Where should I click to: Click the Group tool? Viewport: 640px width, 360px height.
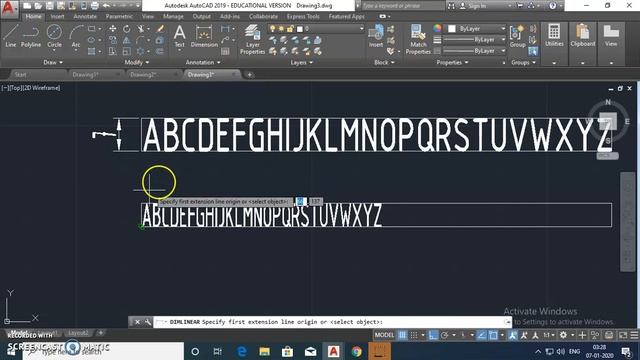(518, 36)
